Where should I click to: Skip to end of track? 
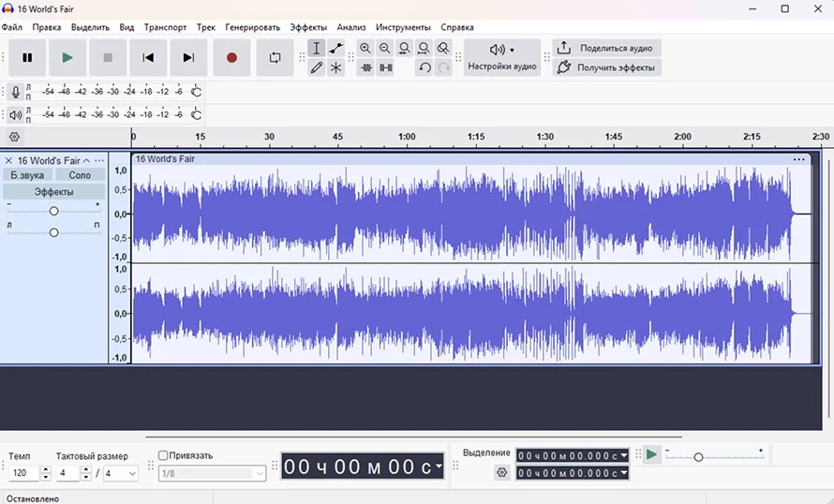188,57
